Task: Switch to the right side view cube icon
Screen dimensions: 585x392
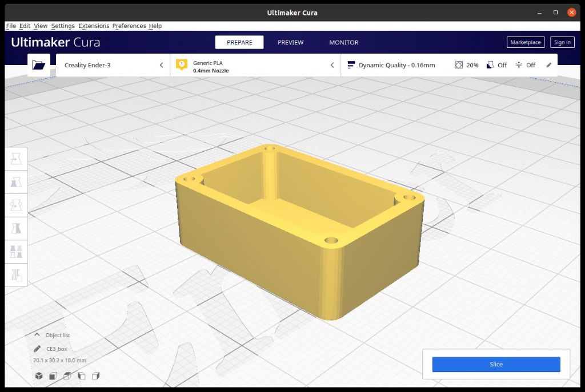Action: point(95,375)
